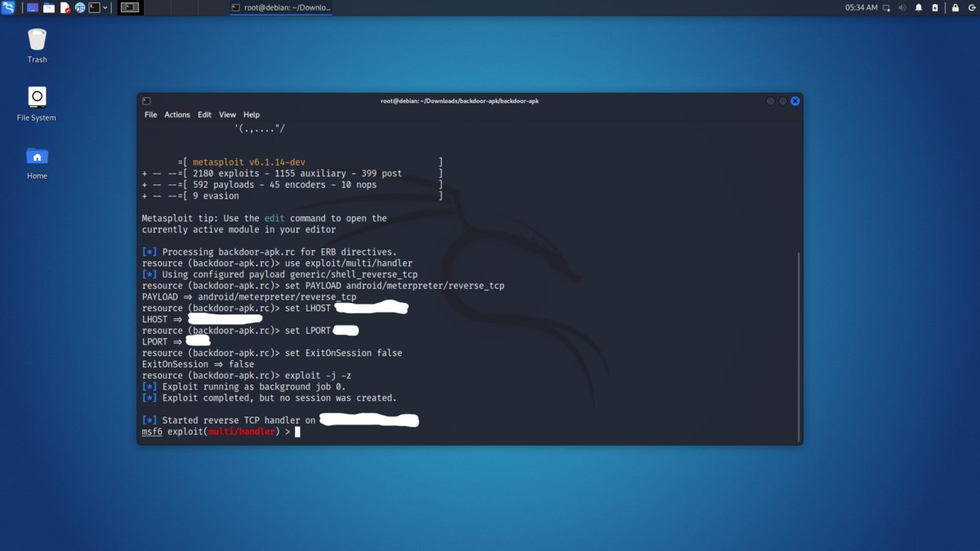Viewport: 980px width, 551px height.
Task: Click 'ExitOnSession ⇒ false' output line
Action: coord(198,365)
